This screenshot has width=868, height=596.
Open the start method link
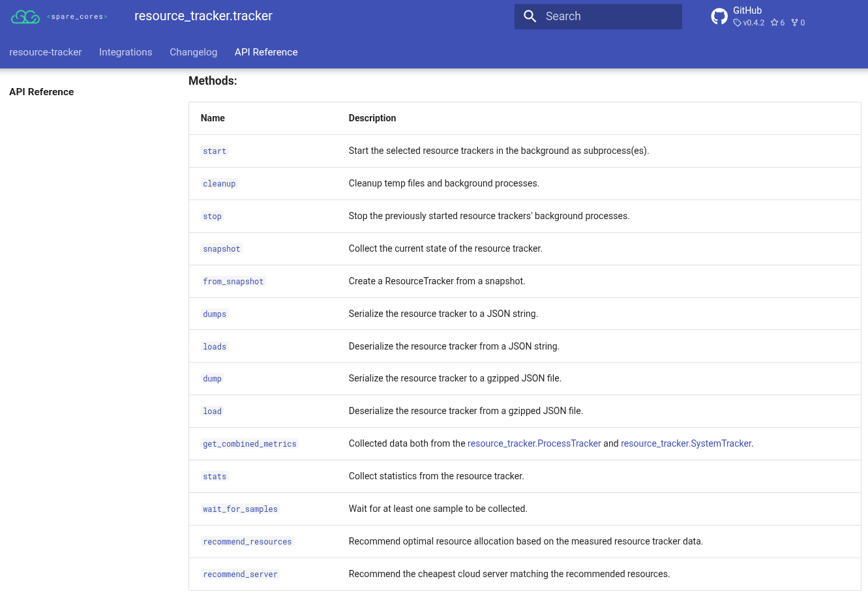click(215, 151)
